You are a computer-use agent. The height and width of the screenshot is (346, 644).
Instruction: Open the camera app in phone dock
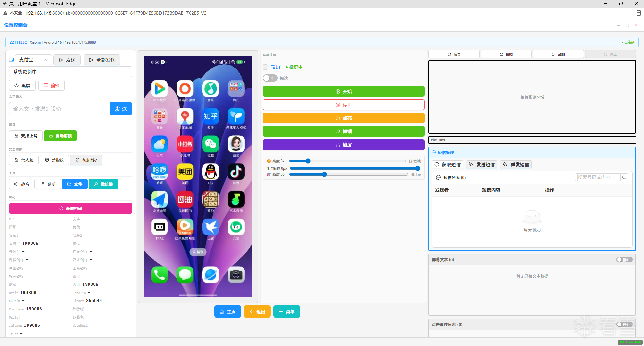point(236,275)
